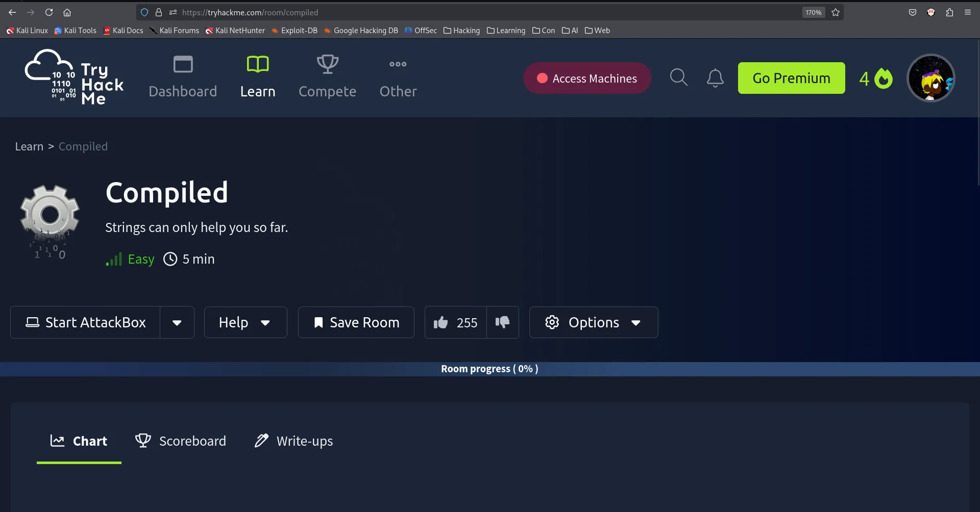Expand the Options dropdown
980x512 pixels.
pyautogui.click(x=593, y=322)
